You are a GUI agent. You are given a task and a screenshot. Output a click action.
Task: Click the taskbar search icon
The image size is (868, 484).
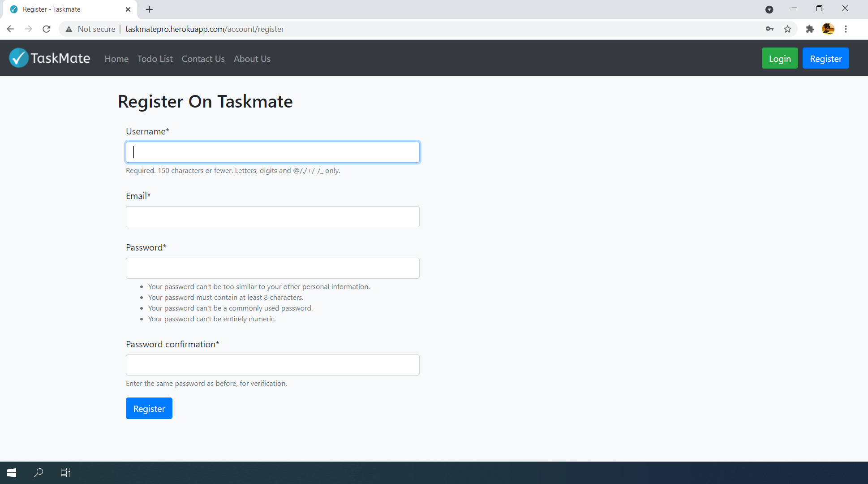(39, 472)
